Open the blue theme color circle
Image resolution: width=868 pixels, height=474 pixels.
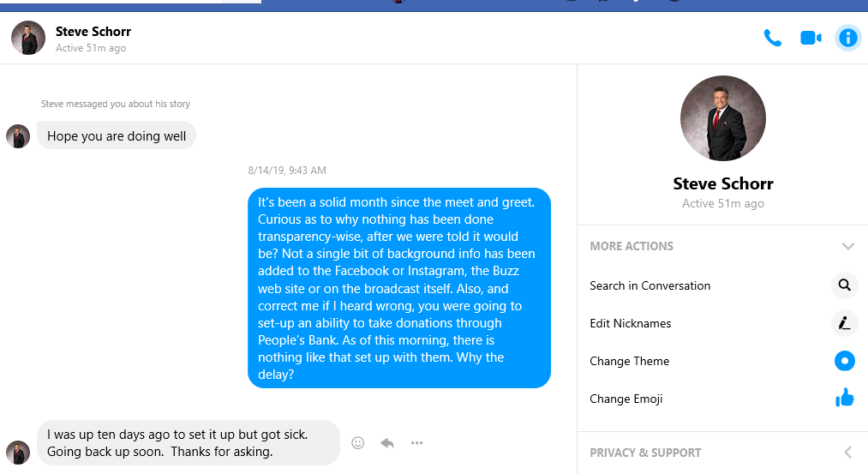(844, 361)
